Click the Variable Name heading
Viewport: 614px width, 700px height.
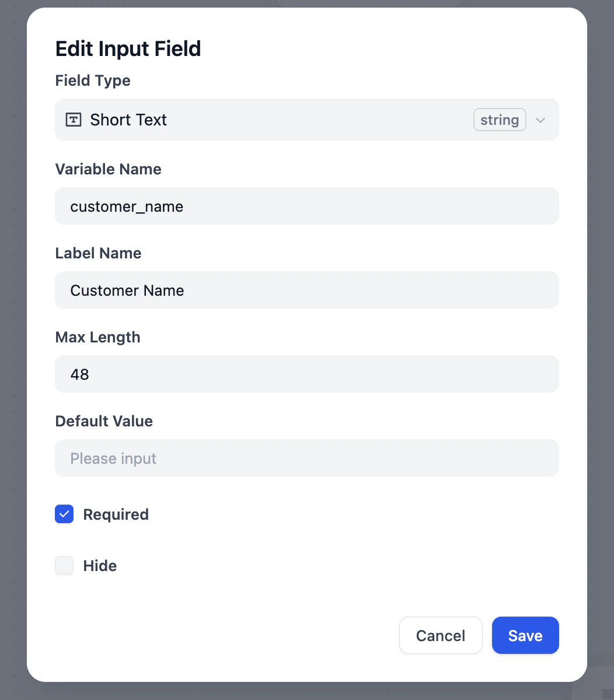pos(108,169)
